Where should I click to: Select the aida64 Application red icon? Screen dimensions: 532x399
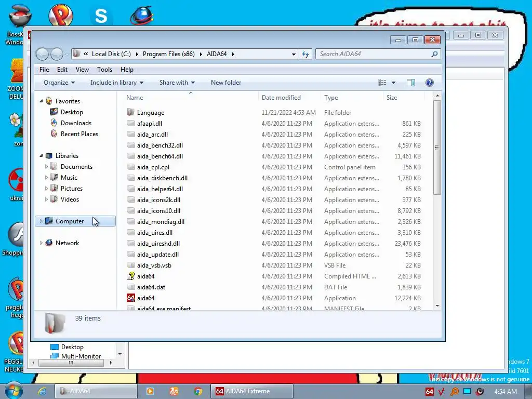[130, 298]
